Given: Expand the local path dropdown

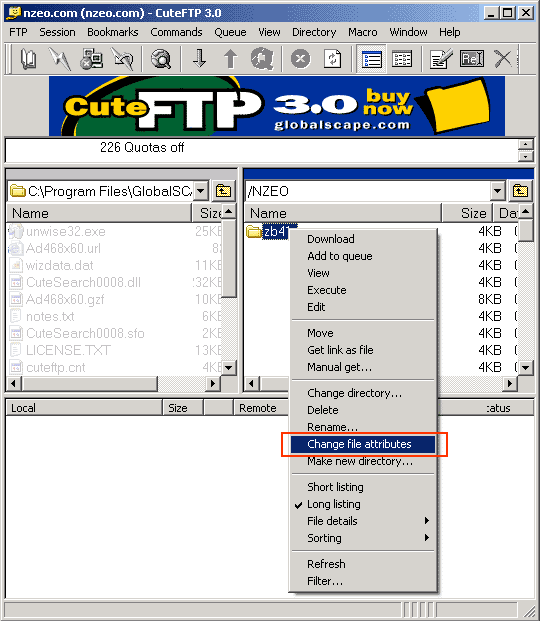Looking at the screenshot, I should [201, 191].
